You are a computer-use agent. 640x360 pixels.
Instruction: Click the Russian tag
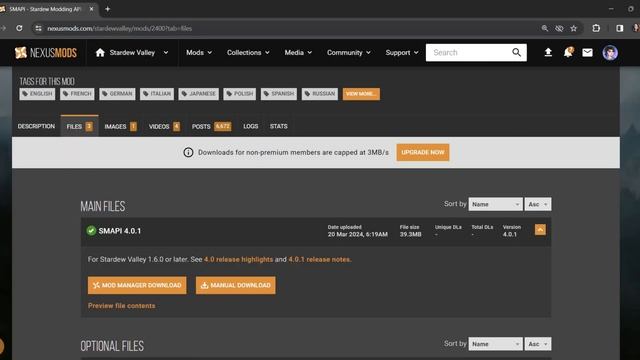pyautogui.click(x=320, y=94)
